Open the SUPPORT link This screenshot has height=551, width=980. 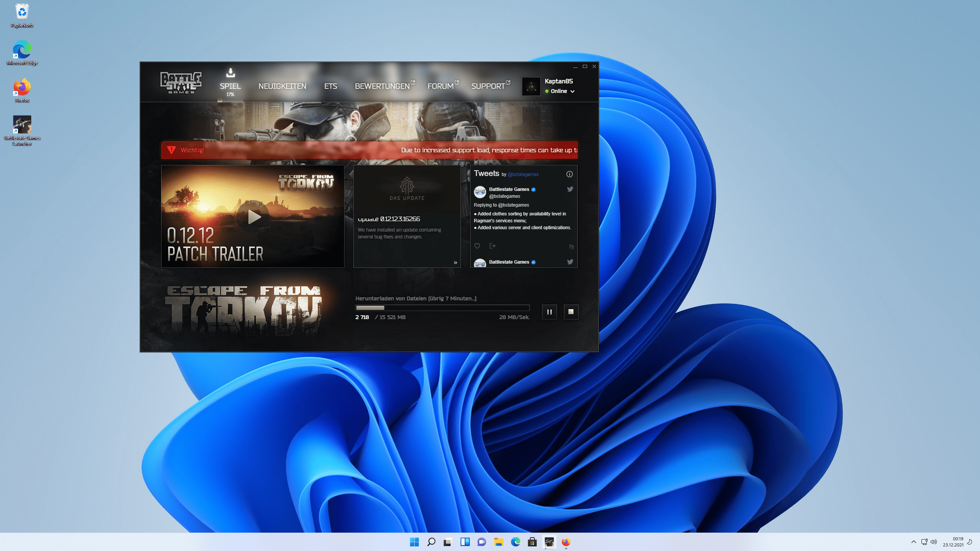point(490,86)
